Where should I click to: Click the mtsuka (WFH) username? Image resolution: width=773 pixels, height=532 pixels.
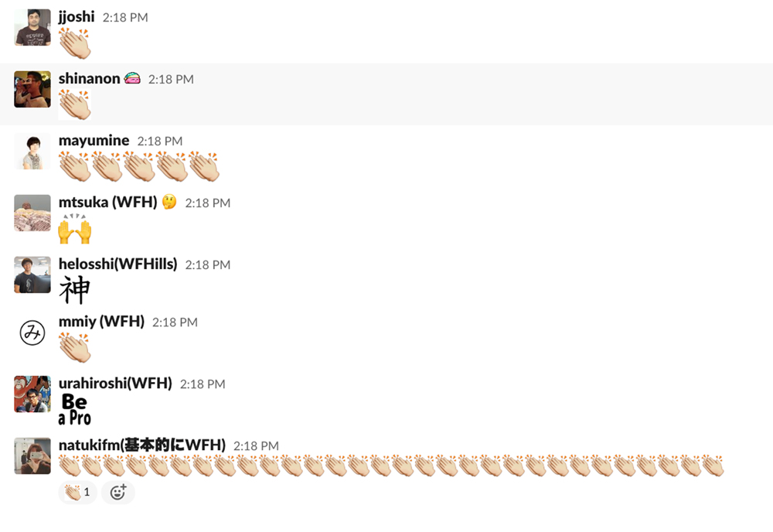pyautogui.click(x=107, y=202)
